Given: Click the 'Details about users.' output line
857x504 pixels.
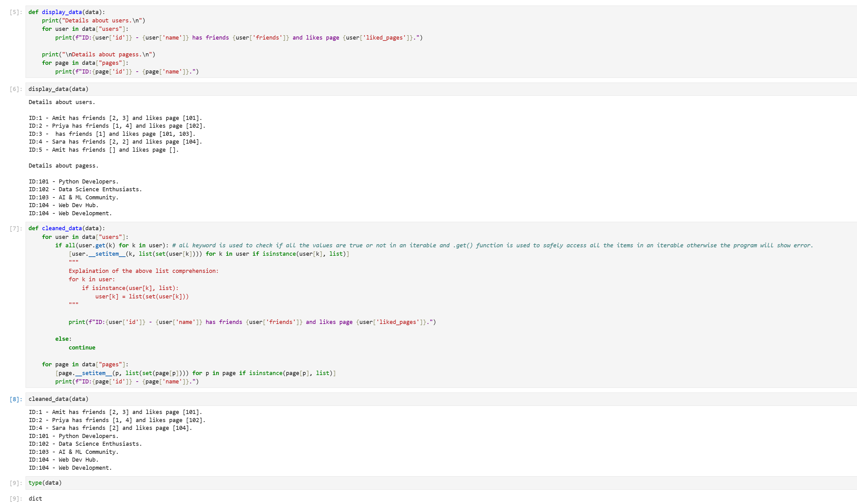Looking at the screenshot, I should 62,102.
